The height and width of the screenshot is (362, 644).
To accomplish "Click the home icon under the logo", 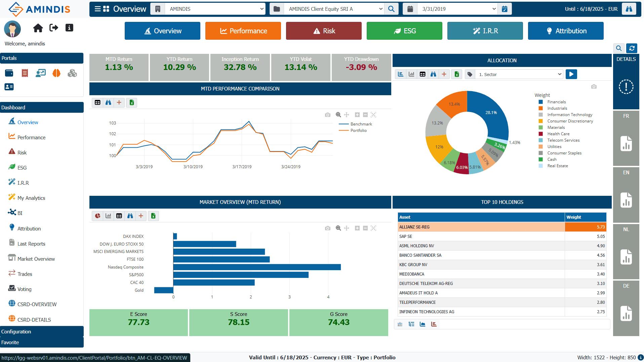I will [x=38, y=28].
